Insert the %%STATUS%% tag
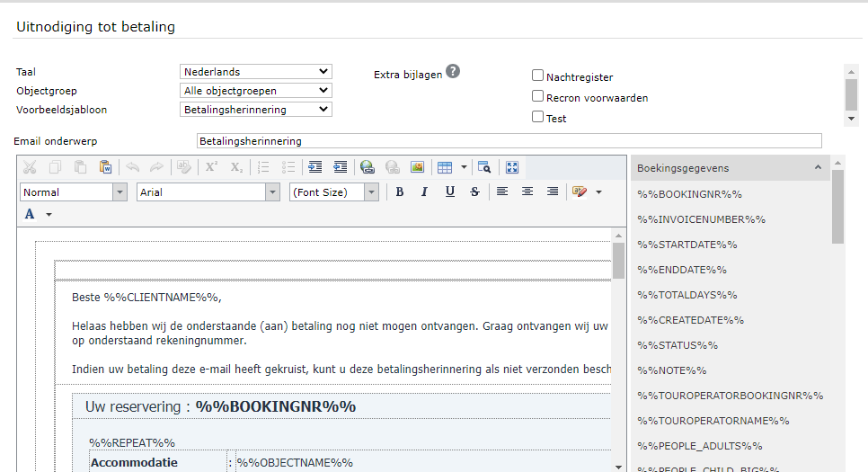This screenshot has height=472, width=868. pyautogui.click(x=678, y=345)
